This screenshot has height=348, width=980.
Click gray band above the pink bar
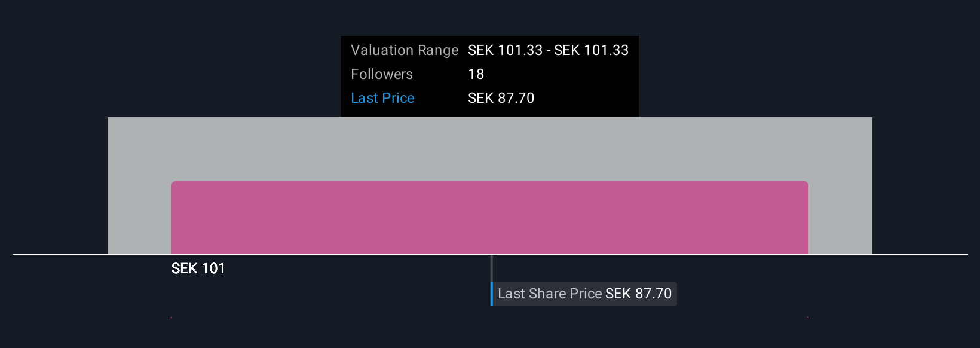[490, 149]
